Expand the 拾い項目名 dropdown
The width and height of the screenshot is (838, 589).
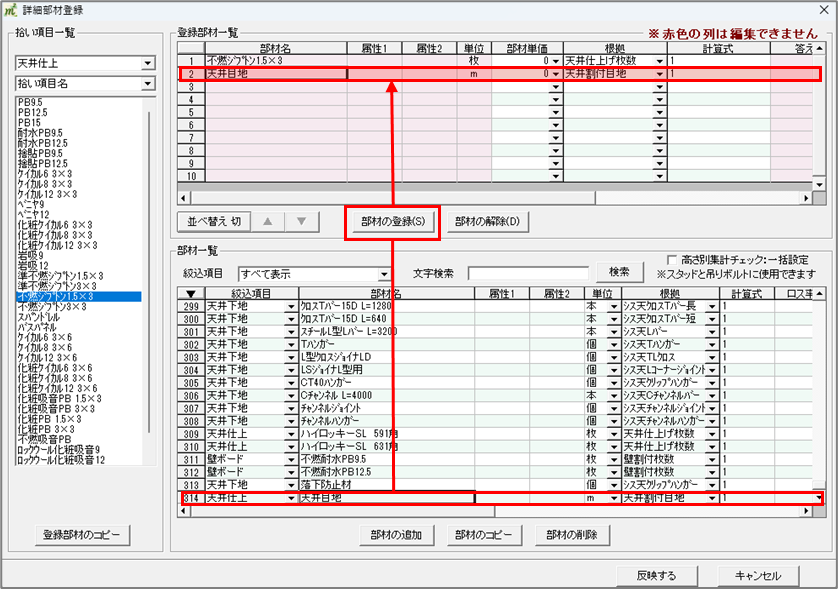(x=148, y=84)
